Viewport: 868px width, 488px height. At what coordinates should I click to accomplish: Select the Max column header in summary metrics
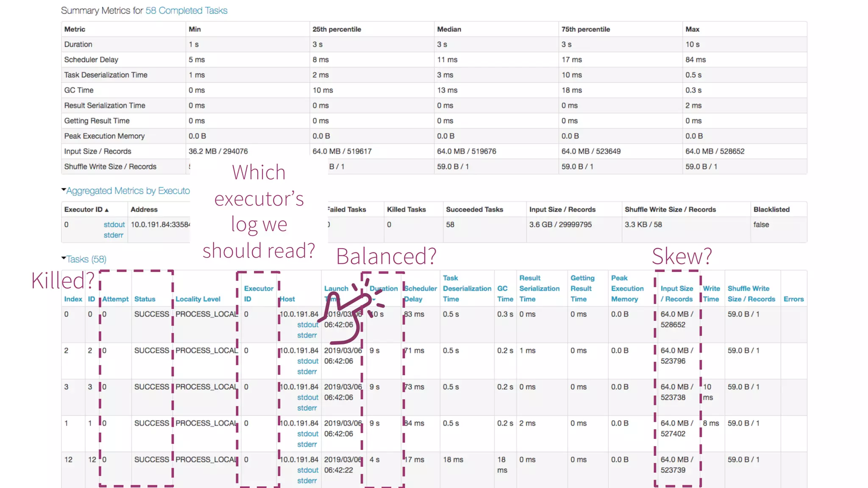693,29
